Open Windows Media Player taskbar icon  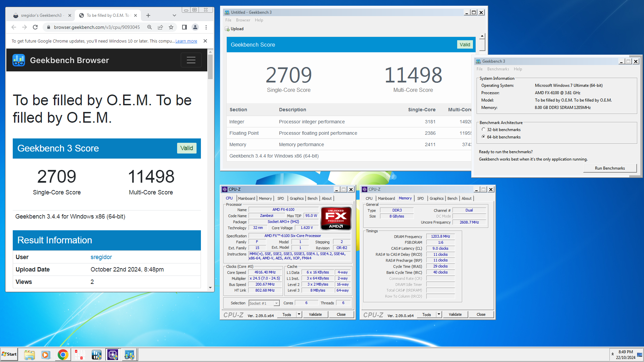pos(46,355)
